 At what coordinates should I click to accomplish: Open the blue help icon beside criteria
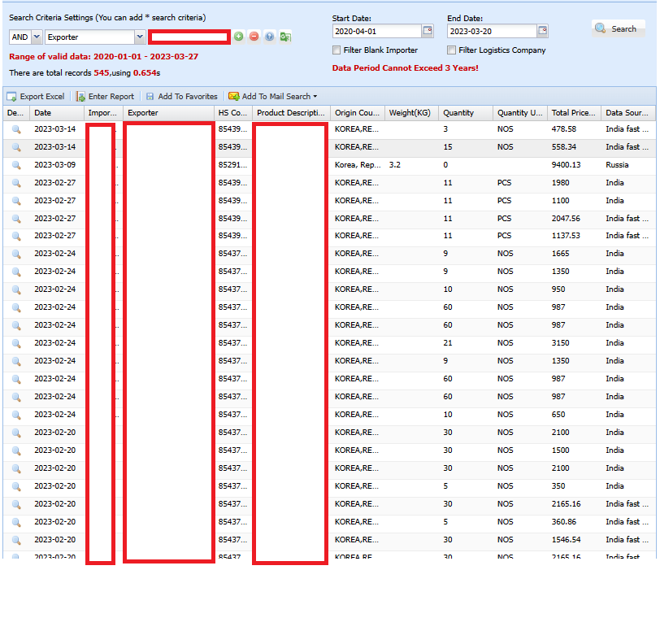[269, 37]
